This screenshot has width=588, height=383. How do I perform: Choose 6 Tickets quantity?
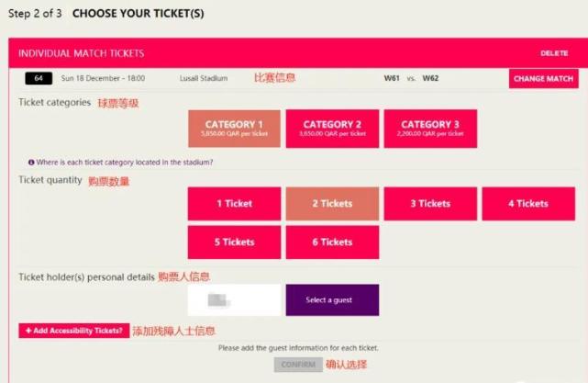click(x=332, y=242)
